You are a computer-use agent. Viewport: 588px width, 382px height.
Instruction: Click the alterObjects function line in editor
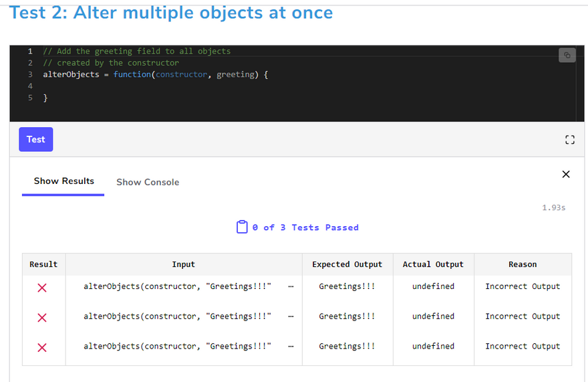pyautogui.click(x=155, y=74)
